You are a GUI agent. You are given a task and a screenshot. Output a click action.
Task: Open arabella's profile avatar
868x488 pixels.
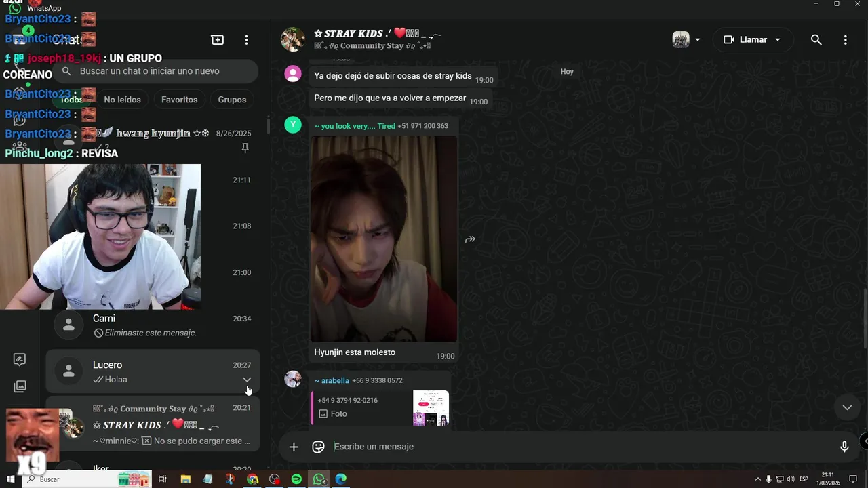293,379
